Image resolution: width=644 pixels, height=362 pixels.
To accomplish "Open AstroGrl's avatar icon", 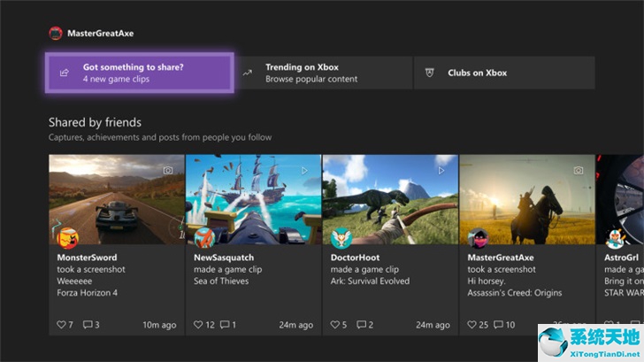I will [x=615, y=238].
